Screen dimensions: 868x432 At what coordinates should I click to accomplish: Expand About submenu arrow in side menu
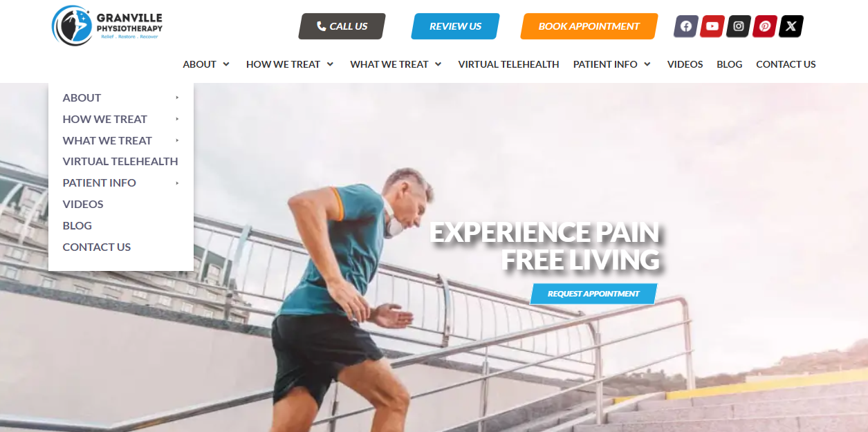coord(177,97)
